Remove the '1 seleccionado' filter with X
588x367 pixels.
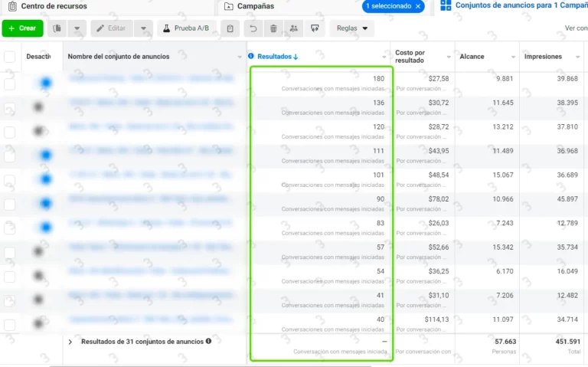[x=417, y=6]
